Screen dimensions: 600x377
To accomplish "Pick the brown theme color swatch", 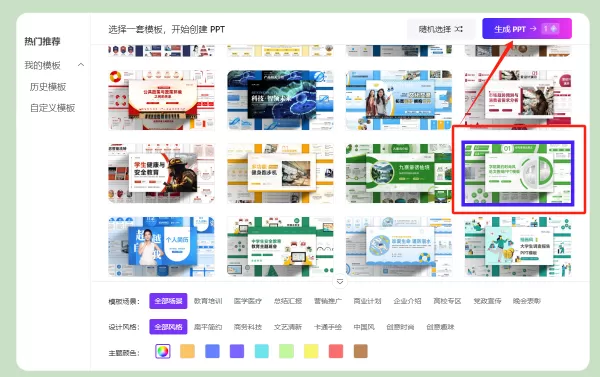I will tap(361, 351).
